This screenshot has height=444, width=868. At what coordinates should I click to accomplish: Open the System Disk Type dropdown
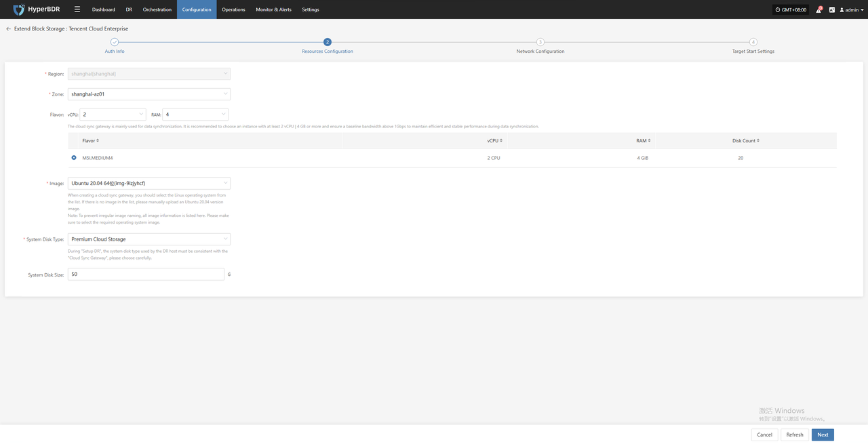[x=149, y=239]
